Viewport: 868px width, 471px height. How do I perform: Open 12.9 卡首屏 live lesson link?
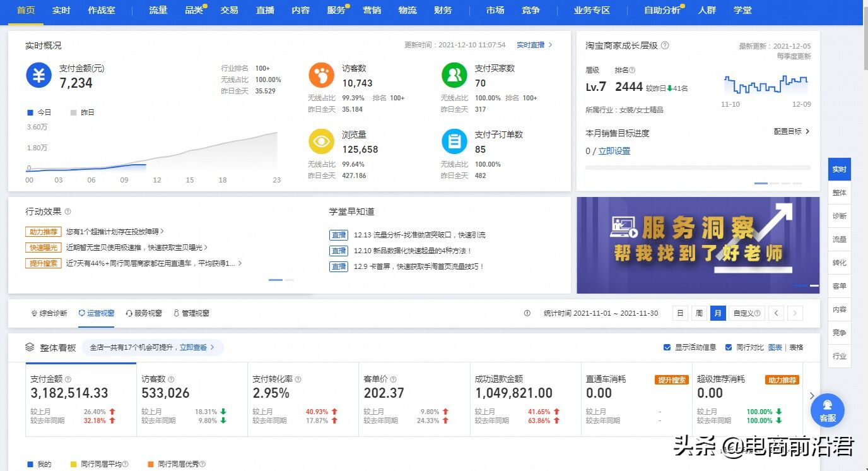419,266
